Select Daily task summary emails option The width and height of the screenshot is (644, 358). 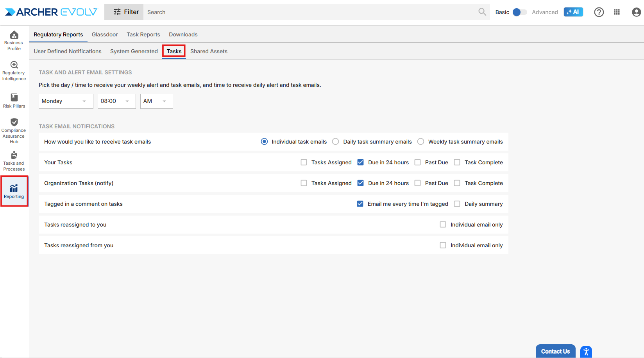tap(336, 142)
